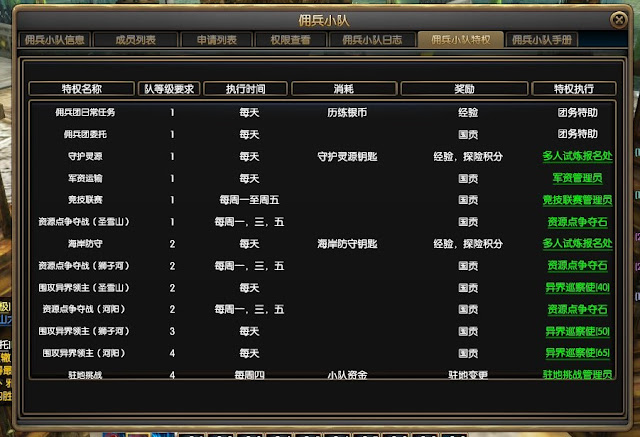Select the 佣兵团日常任务 privilege name
This screenshot has width=640, height=437.
(85, 112)
